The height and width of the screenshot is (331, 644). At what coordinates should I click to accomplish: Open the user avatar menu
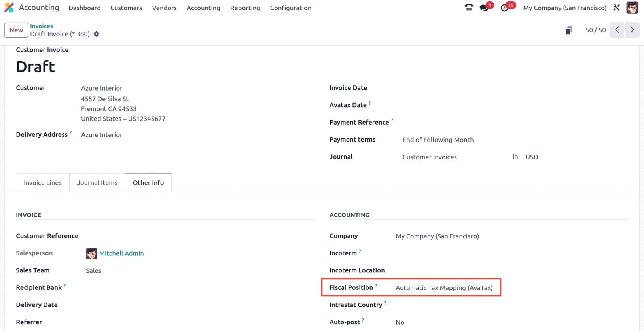click(632, 8)
